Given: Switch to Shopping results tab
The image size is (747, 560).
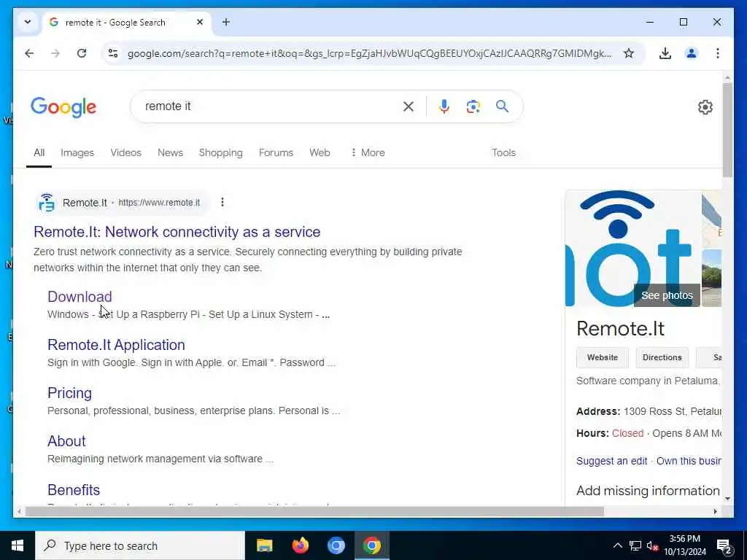Looking at the screenshot, I should coord(220,153).
